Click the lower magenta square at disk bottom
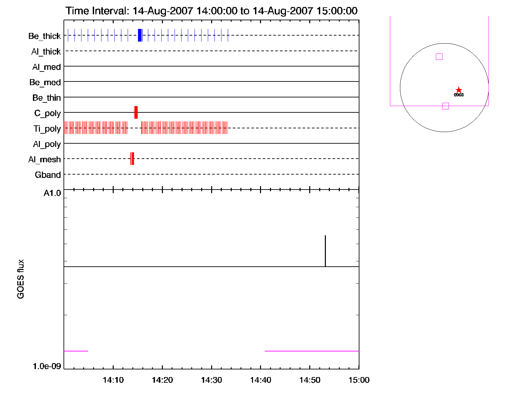This screenshot has height=399, width=532. (446, 106)
